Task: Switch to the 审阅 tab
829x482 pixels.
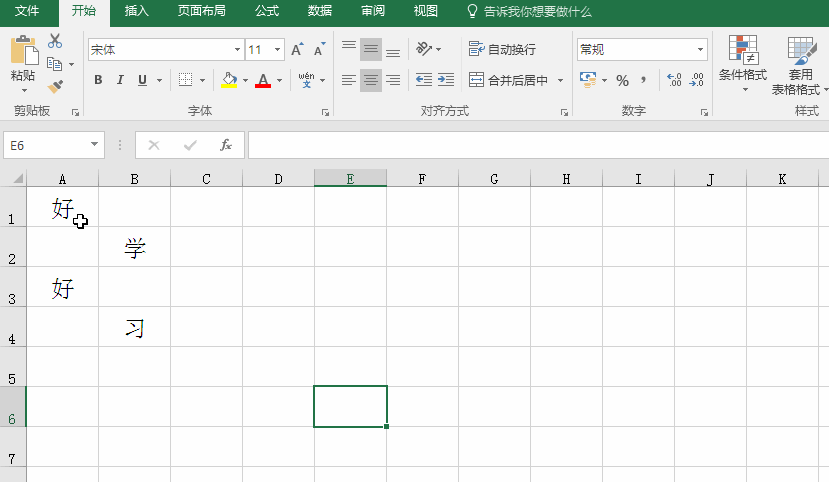Action: (373, 11)
